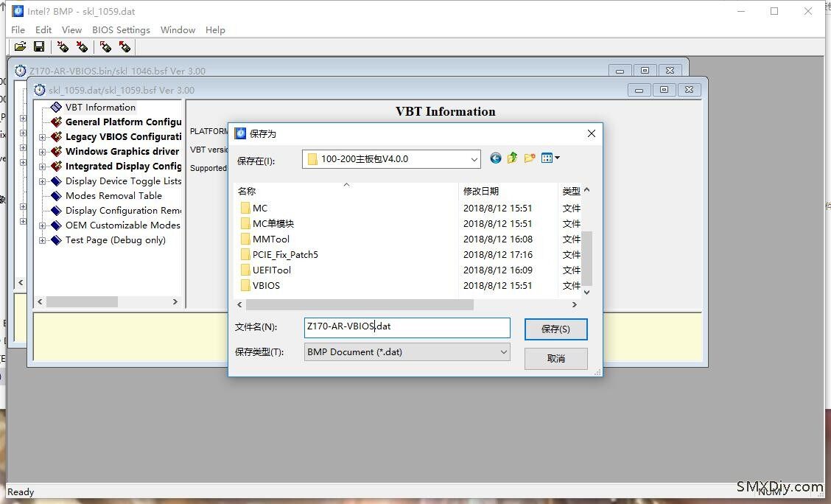Select the PCIE_Fix_Patch5 folder name

click(x=285, y=254)
